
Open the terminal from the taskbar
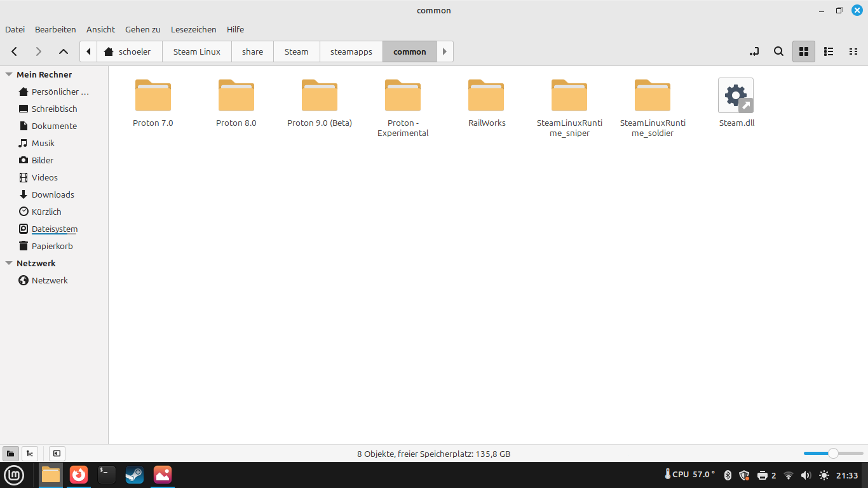tap(107, 475)
